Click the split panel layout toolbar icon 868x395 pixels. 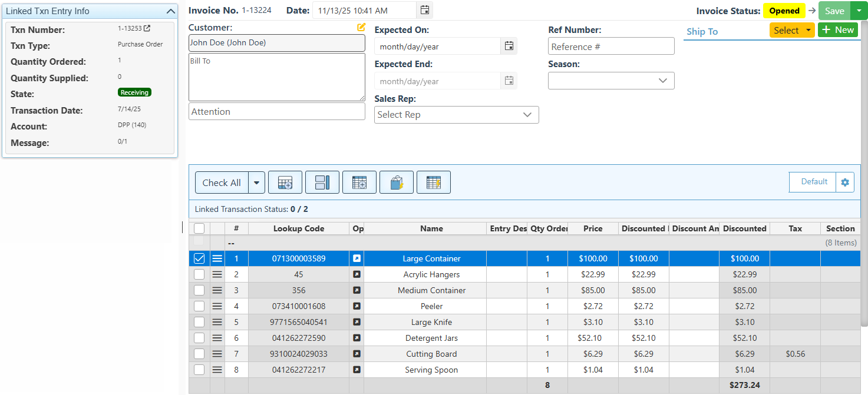322,182
